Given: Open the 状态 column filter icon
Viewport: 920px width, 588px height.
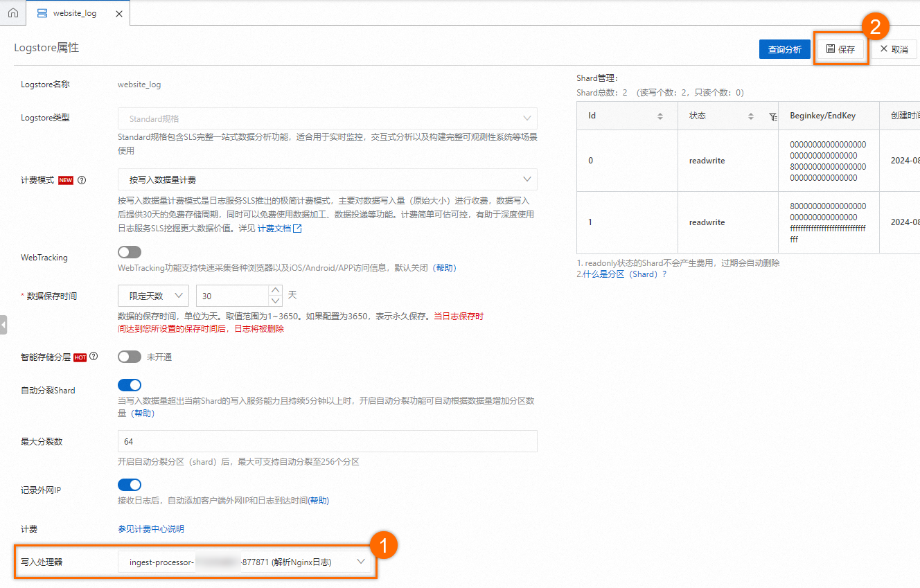Looking at the screenshot, I should click(x=773, y=117).
